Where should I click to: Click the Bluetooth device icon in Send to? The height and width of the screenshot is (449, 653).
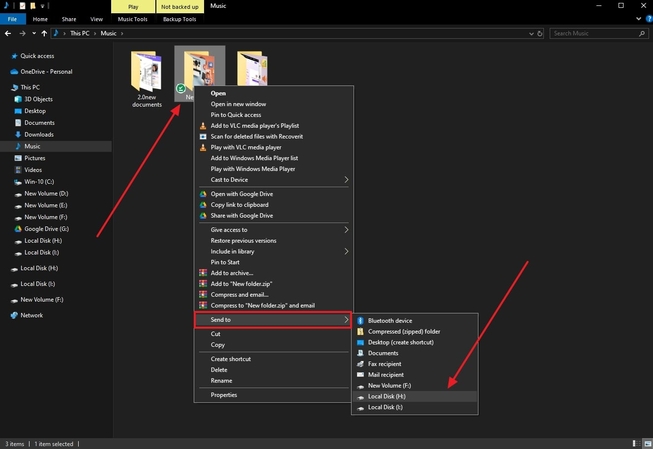click(361, 321)
